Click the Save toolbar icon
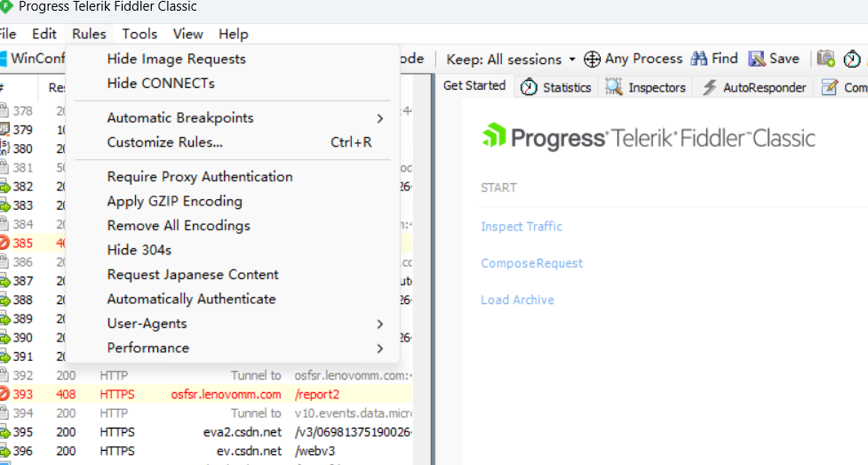Image resolution: width=868 pixels, height=465 pixels. click(x=756, y=58)
